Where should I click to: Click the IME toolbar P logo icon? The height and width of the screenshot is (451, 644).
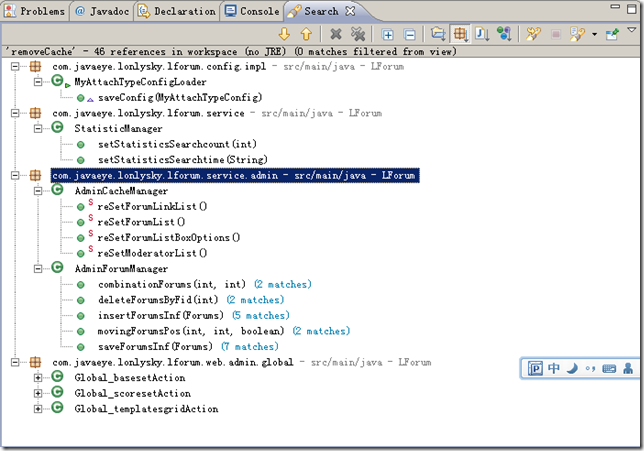tap(535, 368)
